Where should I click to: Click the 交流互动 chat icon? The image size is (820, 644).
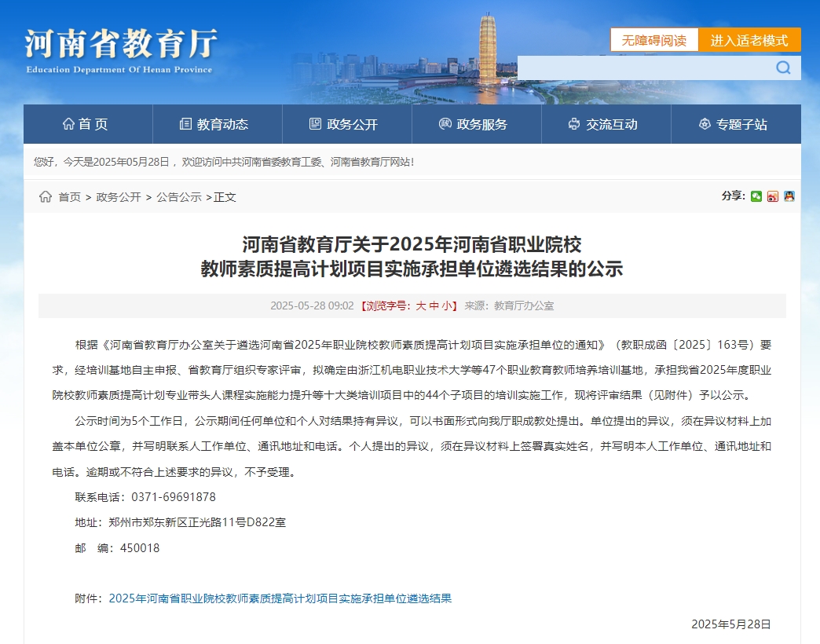[574, 124]
